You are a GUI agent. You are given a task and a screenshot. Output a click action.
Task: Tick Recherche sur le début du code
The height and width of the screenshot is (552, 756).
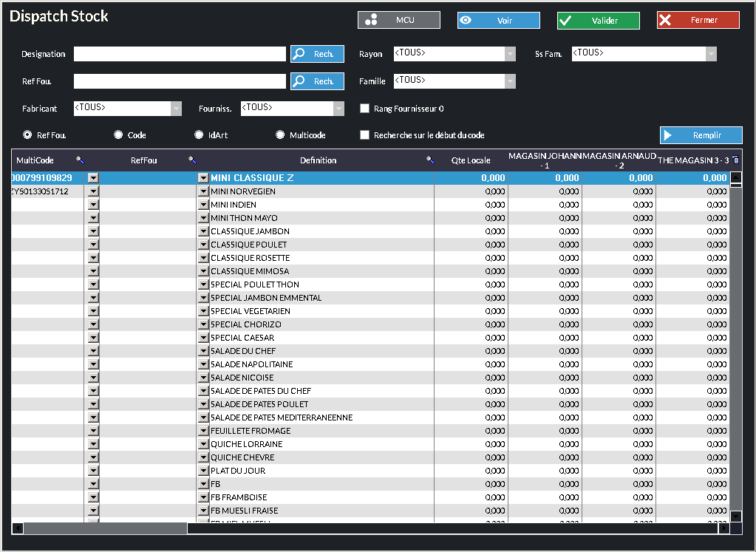(364, 135)
